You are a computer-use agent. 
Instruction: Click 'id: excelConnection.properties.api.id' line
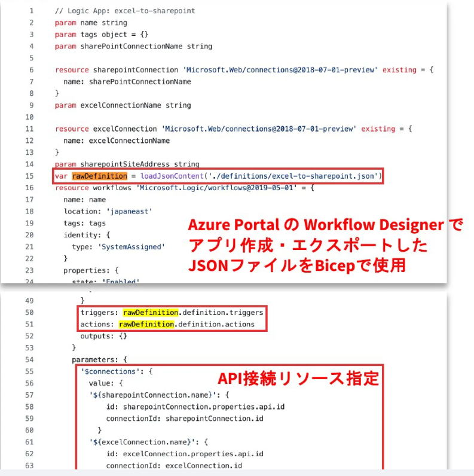click(x=185, y=454)
